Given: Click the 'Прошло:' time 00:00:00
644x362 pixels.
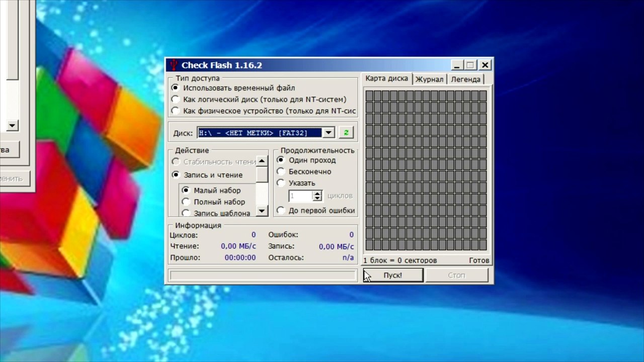Looking at the screenshot, I should pyautogui.click(x=240, y=257).
